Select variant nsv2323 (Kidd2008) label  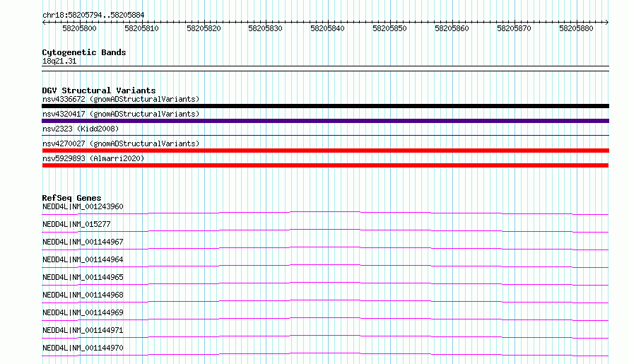click(x=81, y=129)
